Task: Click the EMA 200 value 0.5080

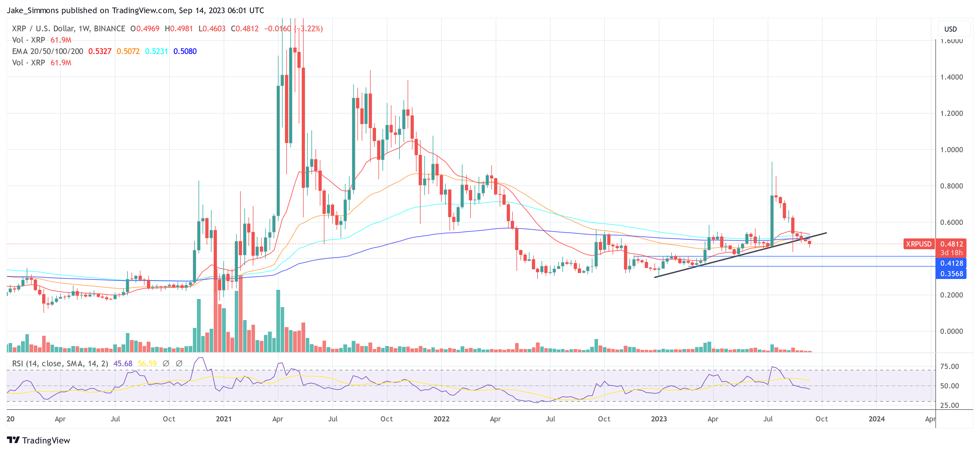Action: pos(185,51)
